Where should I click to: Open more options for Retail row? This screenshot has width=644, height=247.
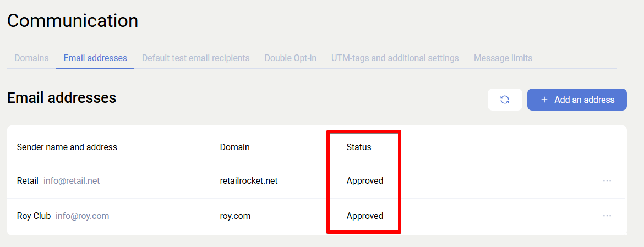tap(607, 180)
